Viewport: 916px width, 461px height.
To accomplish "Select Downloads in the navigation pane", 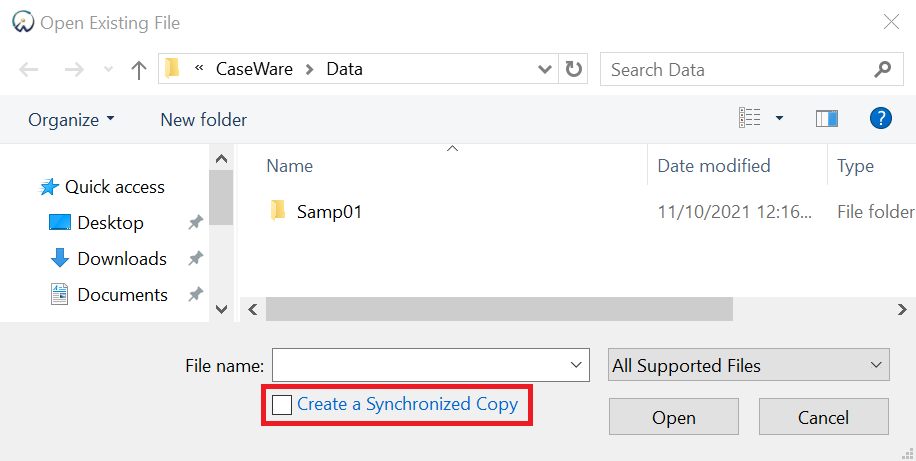I will point(121,259).
